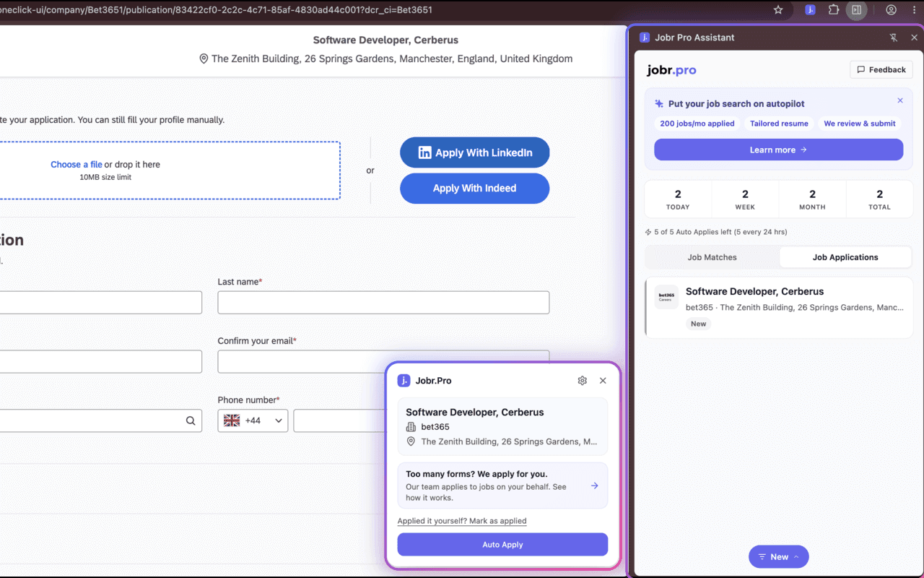Open the +44 country code dropdown
924x578 pixels.
coord(253,420)
